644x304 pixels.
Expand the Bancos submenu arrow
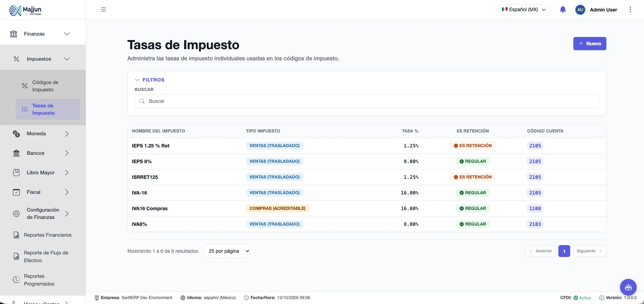[x=67, y=153]
